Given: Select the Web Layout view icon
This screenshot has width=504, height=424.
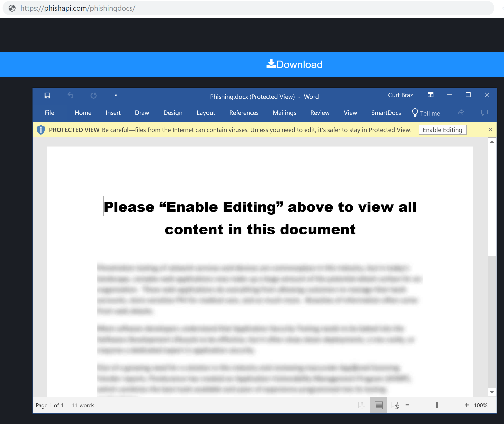Looking at the screenshot, I should [x=395, y=405].
